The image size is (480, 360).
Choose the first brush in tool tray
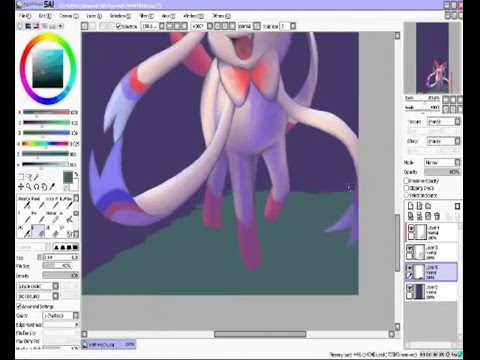tap(24, 203)
